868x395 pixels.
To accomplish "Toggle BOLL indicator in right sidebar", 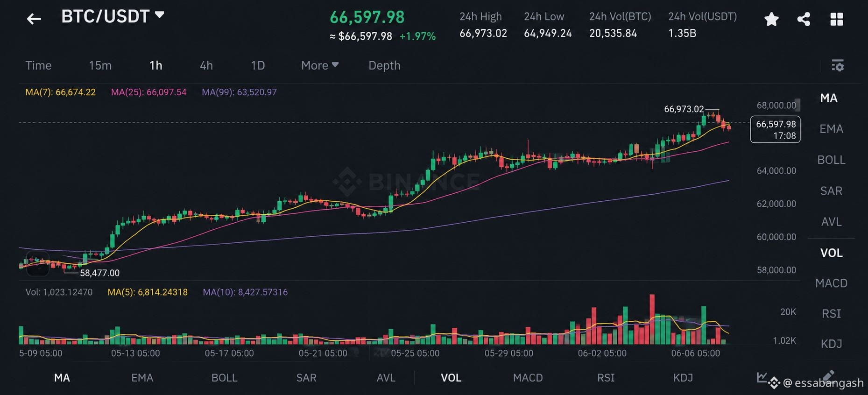I will tap(831, 160).
